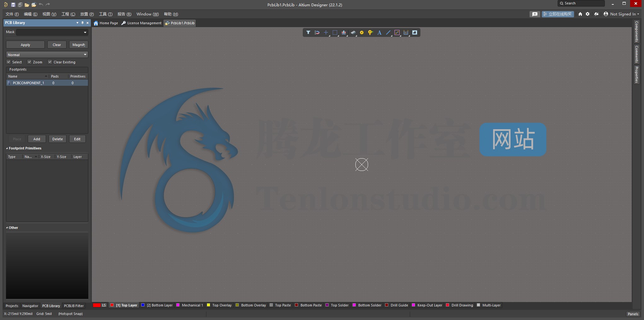Click the red LS layer set swatch
644x320 pixels.
(97, 305)
